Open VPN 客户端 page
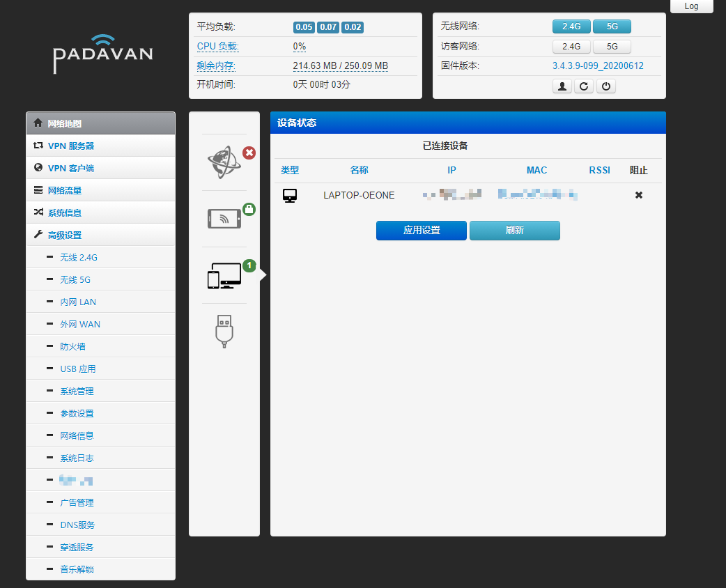This screenshot has height=588, width=726. tap(100, 168)
